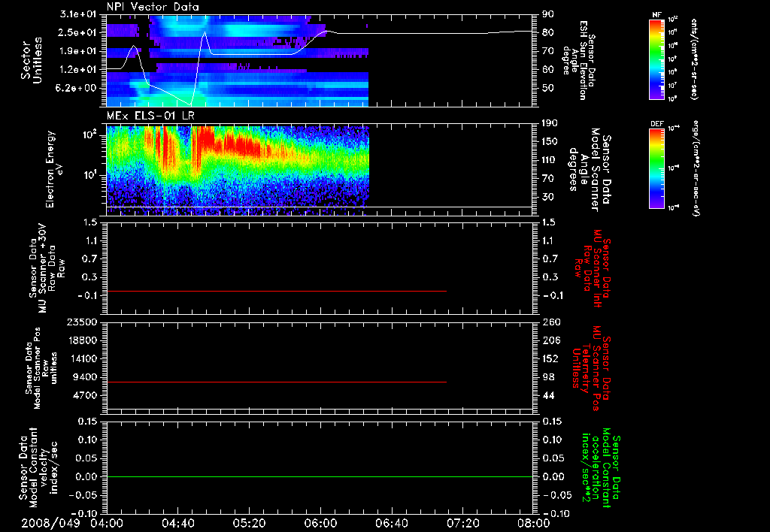The height and width of the screenshot is (532, 770).
Task: Click the 4700 scanner position tick
Action: click(x=85, y=395)
